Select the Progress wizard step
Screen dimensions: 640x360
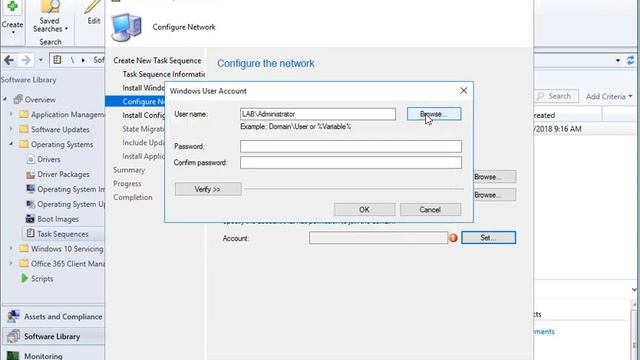pyautogui.click(x=127, y=184)
